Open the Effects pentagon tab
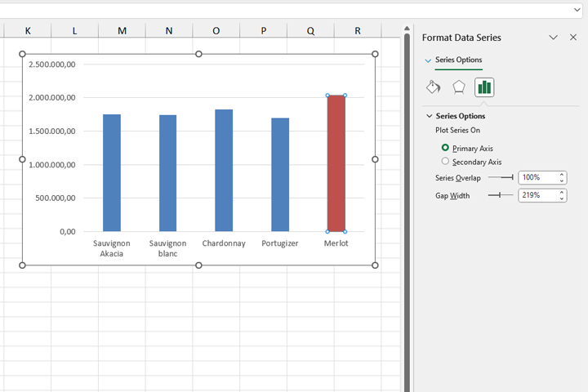 [459, 87]
